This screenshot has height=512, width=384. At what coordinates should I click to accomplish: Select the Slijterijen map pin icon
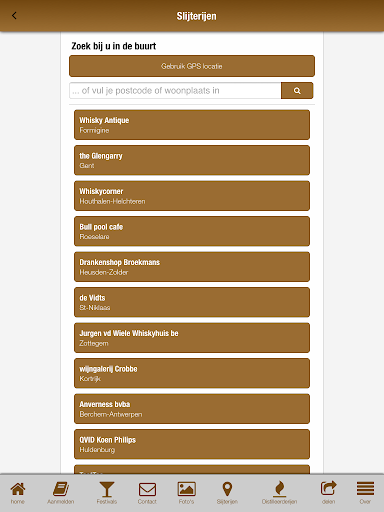(227, 489)
